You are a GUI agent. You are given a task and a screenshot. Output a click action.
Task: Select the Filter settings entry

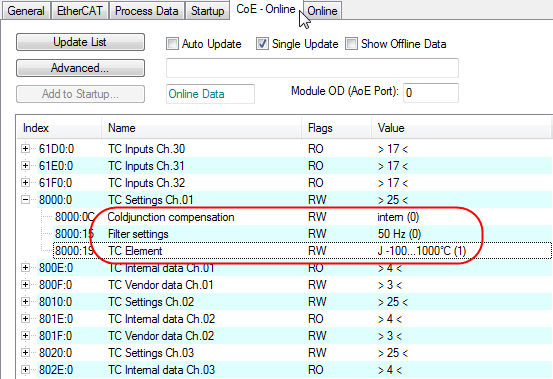coord(138,234)
